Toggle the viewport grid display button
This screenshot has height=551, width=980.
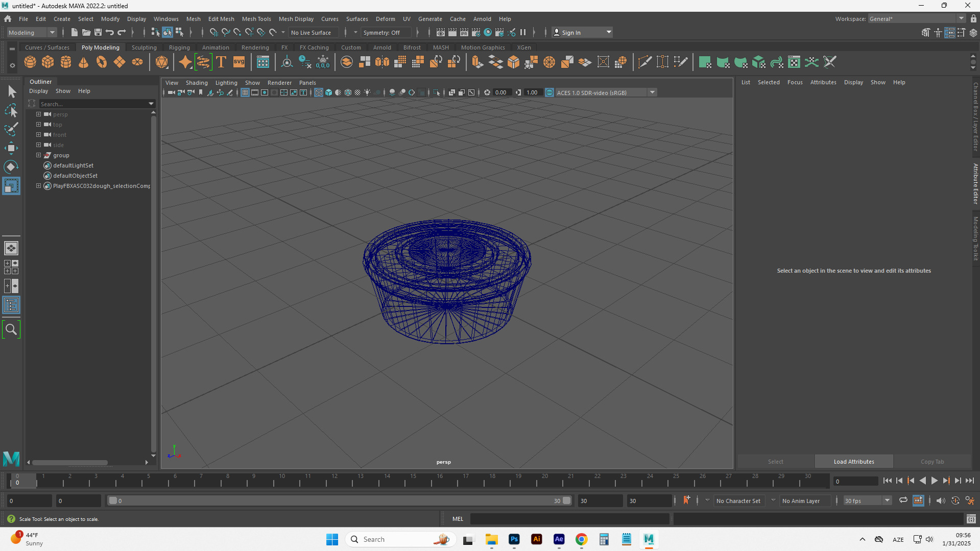[245, 92]
